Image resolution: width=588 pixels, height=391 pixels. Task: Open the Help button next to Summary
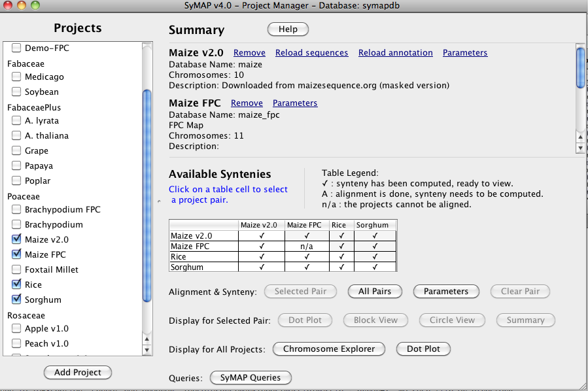[288, 29]
